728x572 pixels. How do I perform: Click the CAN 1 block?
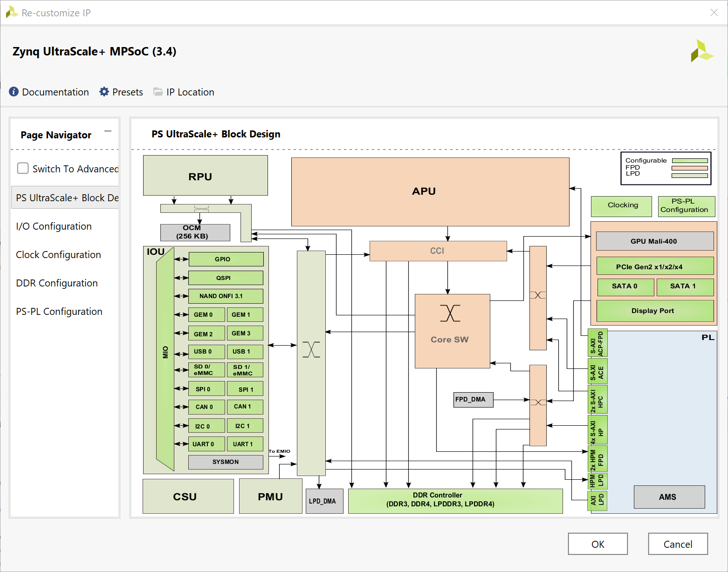[x=245, y=407]
